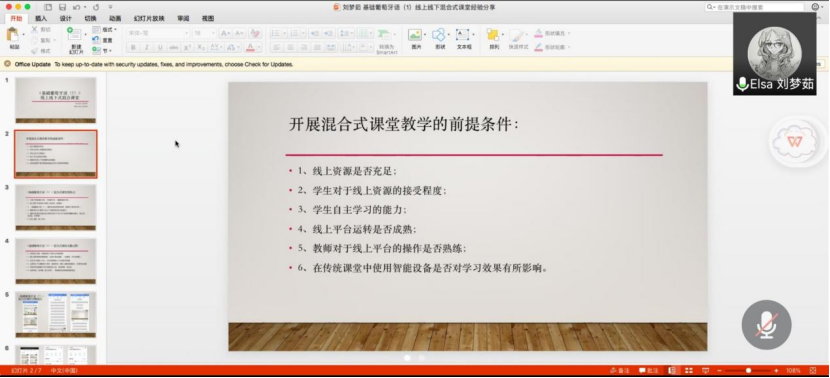
Task: Click the 图片 picture insert icon
Action: pos(415,35)
